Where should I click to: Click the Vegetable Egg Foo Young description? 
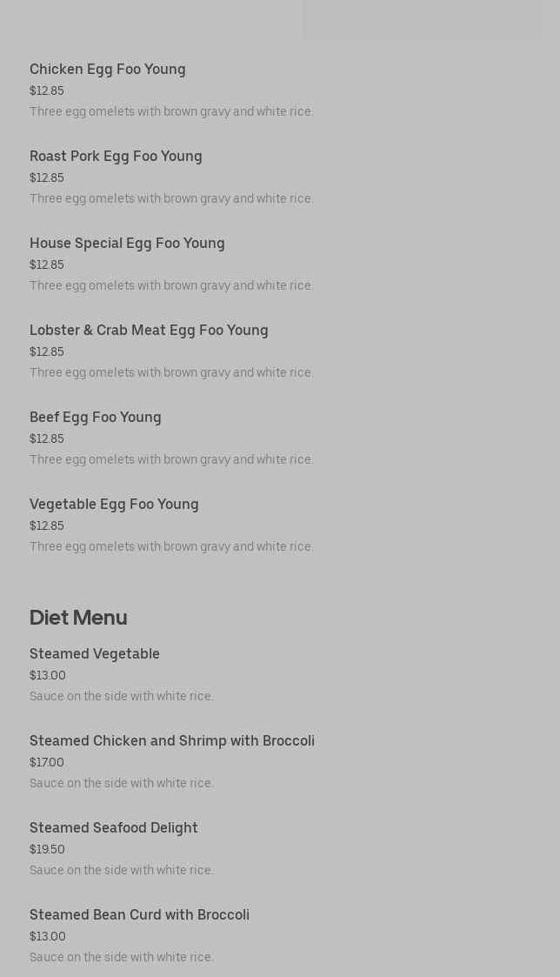click(171, 546)
